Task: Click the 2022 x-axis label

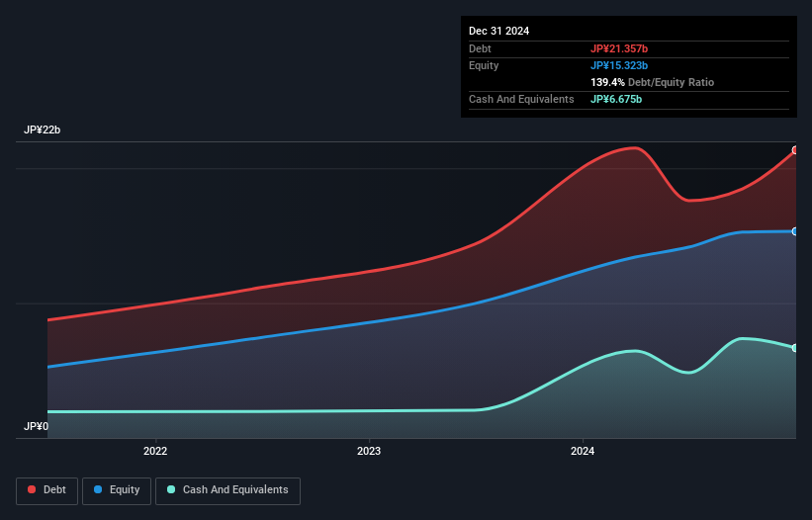Action: point(155,451)
